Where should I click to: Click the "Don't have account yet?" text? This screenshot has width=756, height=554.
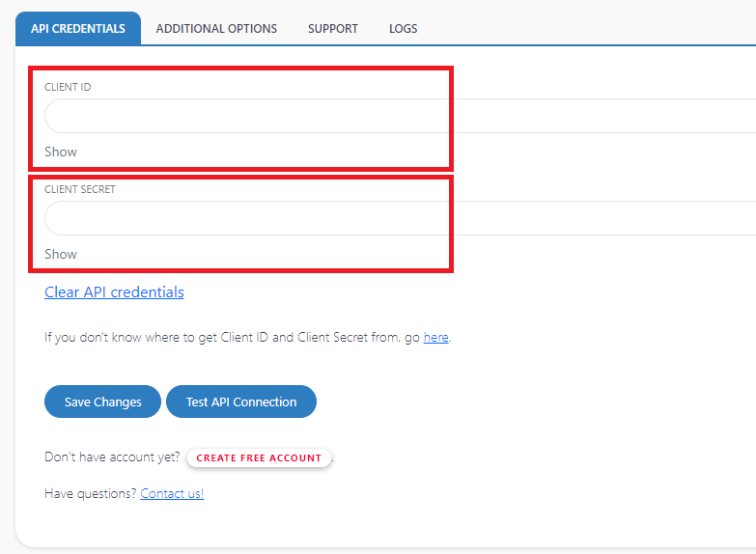[112, 457]
